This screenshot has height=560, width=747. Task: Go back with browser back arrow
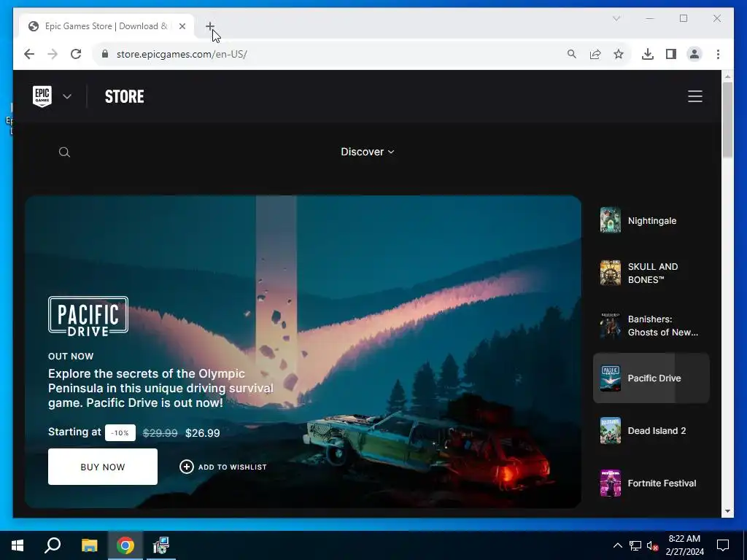(29, 54)
